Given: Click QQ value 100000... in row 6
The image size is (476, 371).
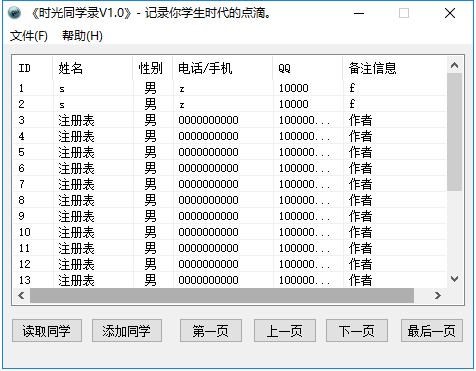Looking at the screenshot, I should click(304, 168).
